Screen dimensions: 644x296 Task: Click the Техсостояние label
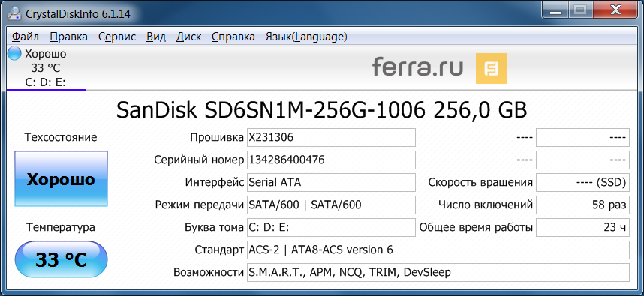61,137
